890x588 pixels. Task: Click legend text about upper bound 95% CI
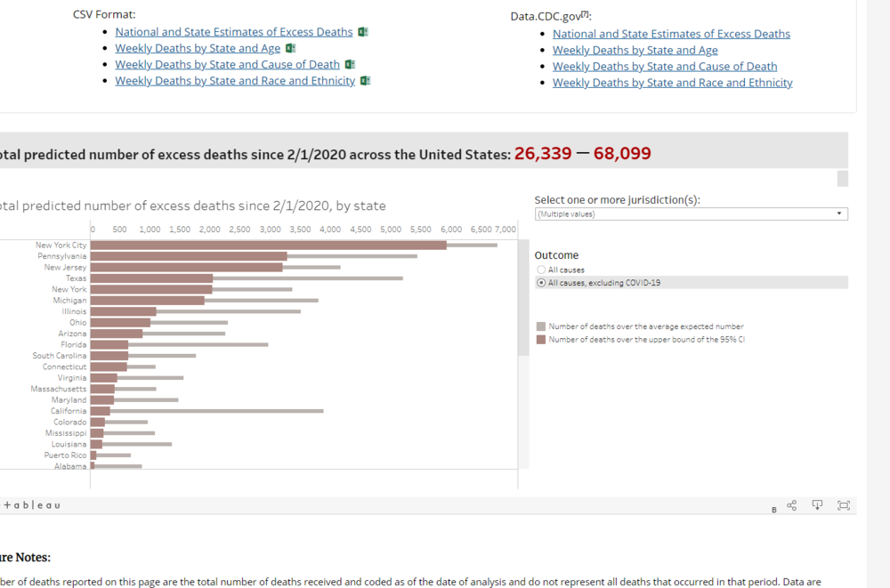[x=646, y=340]
